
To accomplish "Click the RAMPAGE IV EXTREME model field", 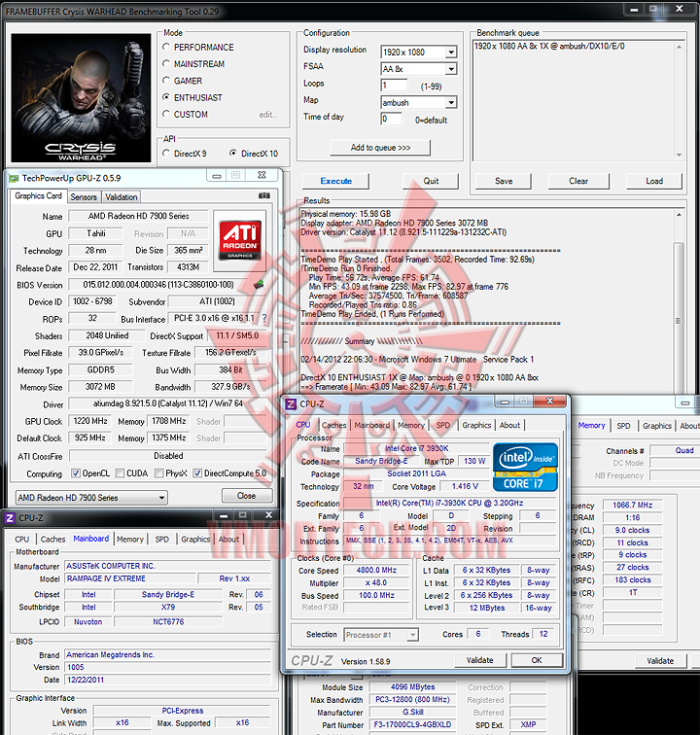I will (129, 578).
